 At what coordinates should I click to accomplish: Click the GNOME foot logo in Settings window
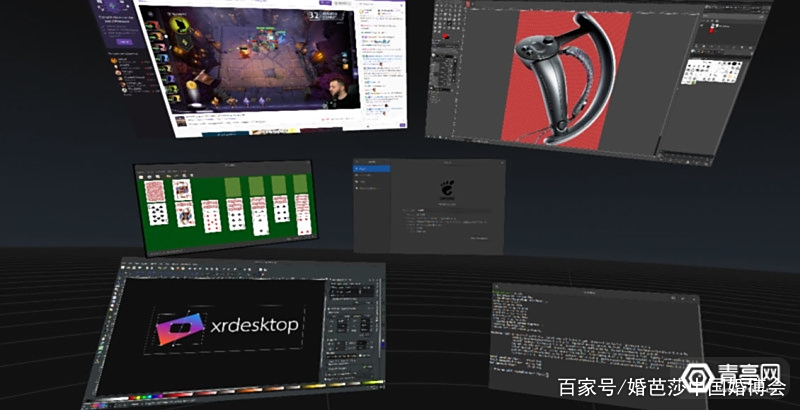(x=447, y=190)
